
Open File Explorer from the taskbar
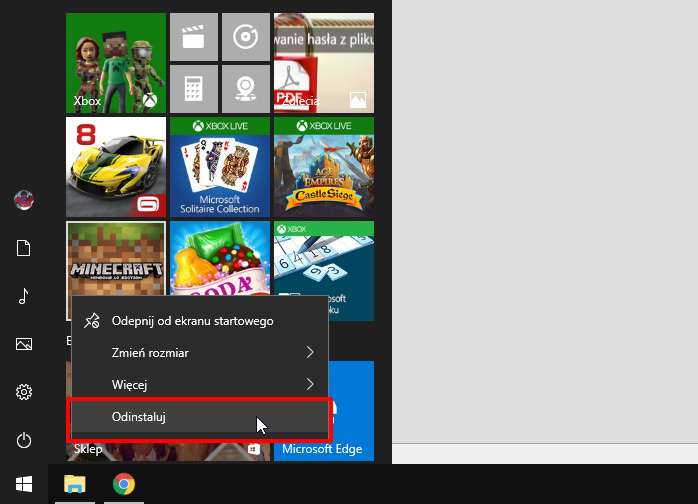(75, 484)
